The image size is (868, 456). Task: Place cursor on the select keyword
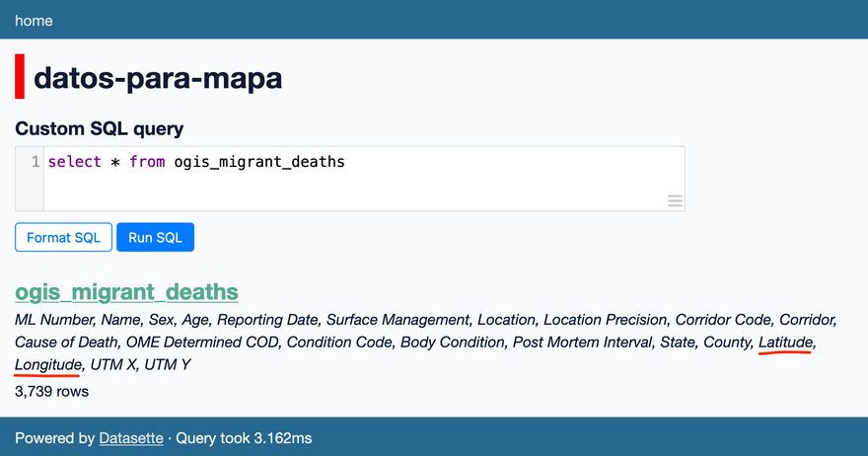(74, 162)
